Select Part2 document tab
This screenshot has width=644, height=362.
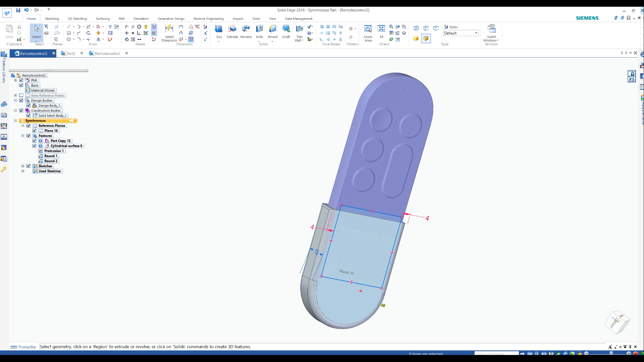coord(71,53)
